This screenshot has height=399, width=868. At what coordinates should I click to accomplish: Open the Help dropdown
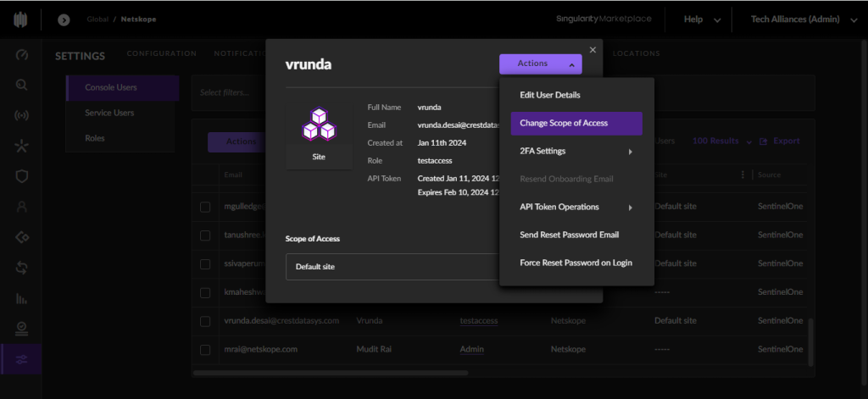(x=702, y=20)
